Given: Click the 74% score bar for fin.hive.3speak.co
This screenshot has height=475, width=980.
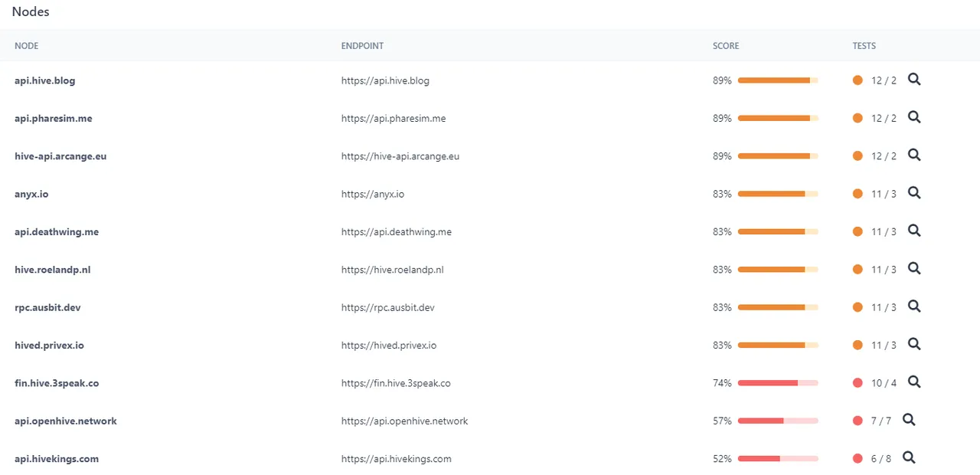Looking at the screenshot, I should [778, 383].
